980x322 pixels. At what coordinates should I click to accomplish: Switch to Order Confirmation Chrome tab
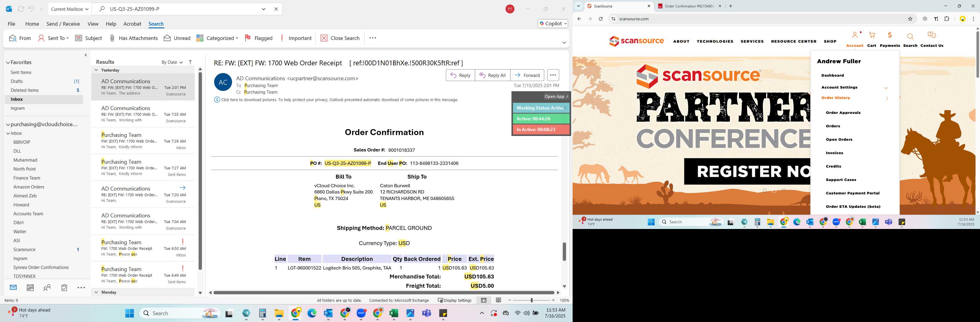pos(689,6)
